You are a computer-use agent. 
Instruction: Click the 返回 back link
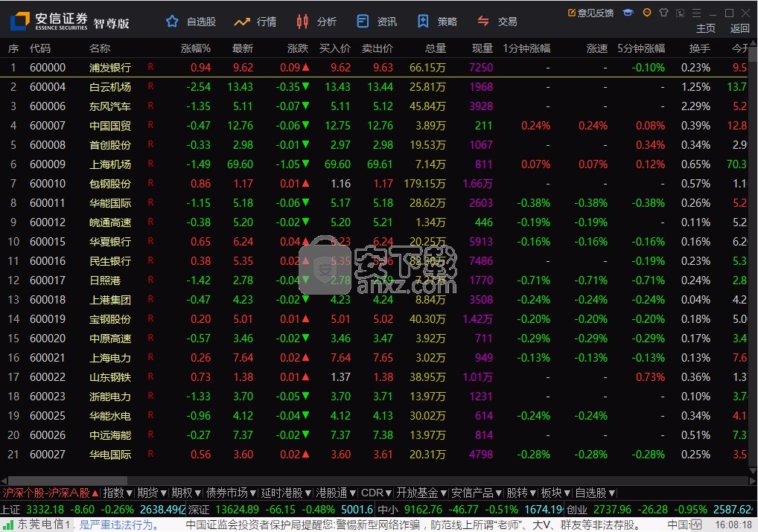coord(739,28)
